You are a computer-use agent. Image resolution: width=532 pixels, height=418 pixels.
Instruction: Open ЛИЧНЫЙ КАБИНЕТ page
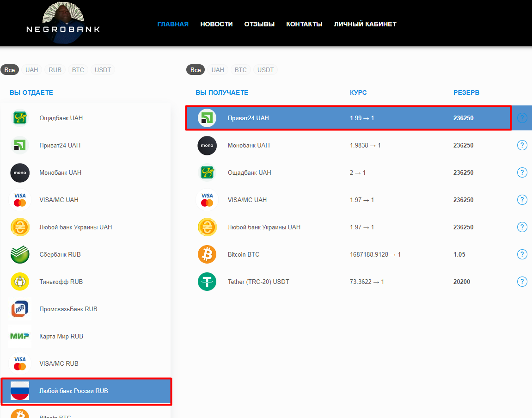tap(365, 24)
